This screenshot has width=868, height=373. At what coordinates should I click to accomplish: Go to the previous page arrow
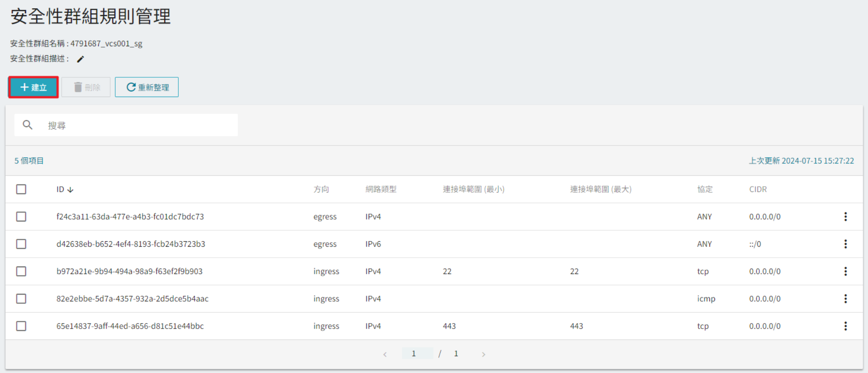pos(385,354)
